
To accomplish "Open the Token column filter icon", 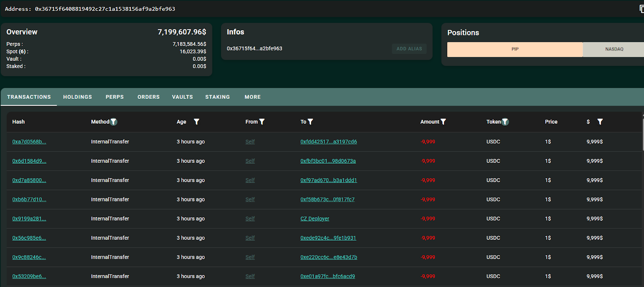I will tap(505, 122).
